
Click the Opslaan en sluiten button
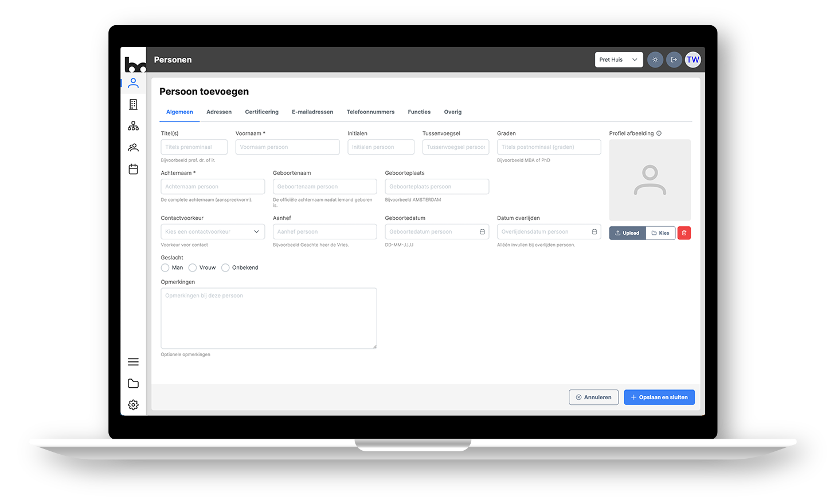point(659,397)
